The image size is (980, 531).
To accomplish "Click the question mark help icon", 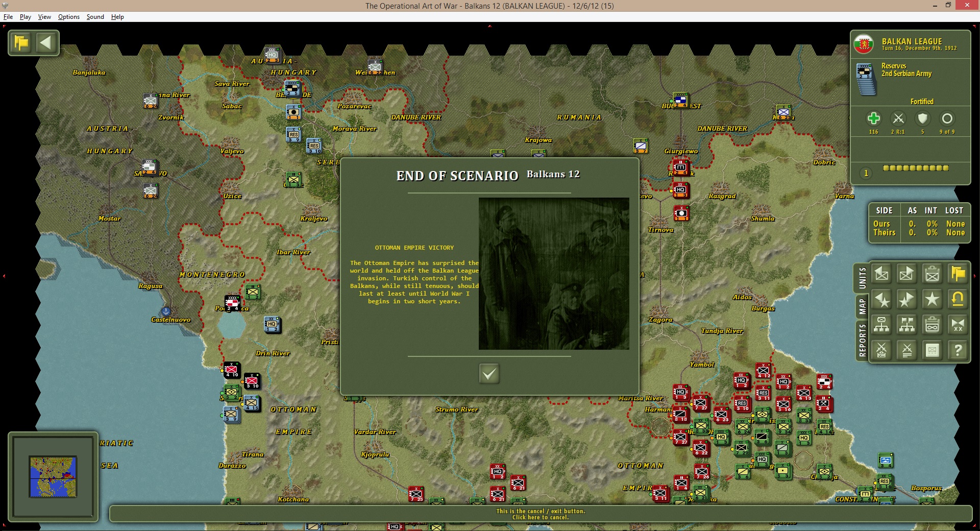I will pos(958,350).
